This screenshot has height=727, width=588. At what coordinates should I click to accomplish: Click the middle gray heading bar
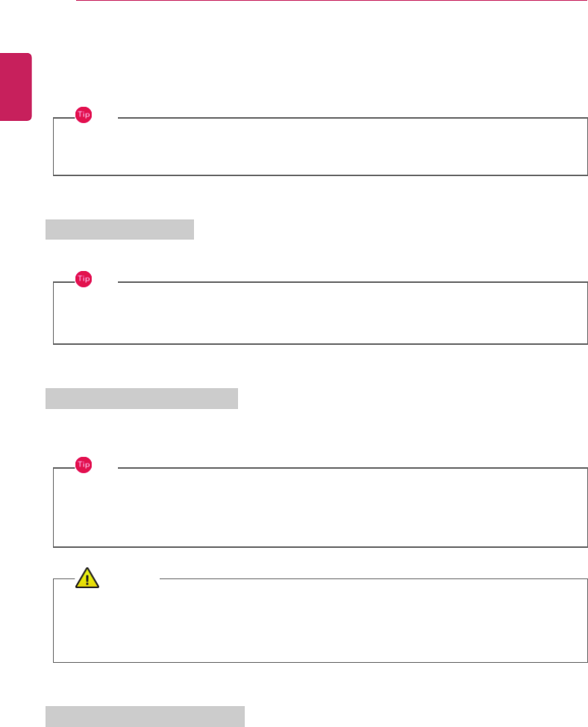click(x=141, y=399)
